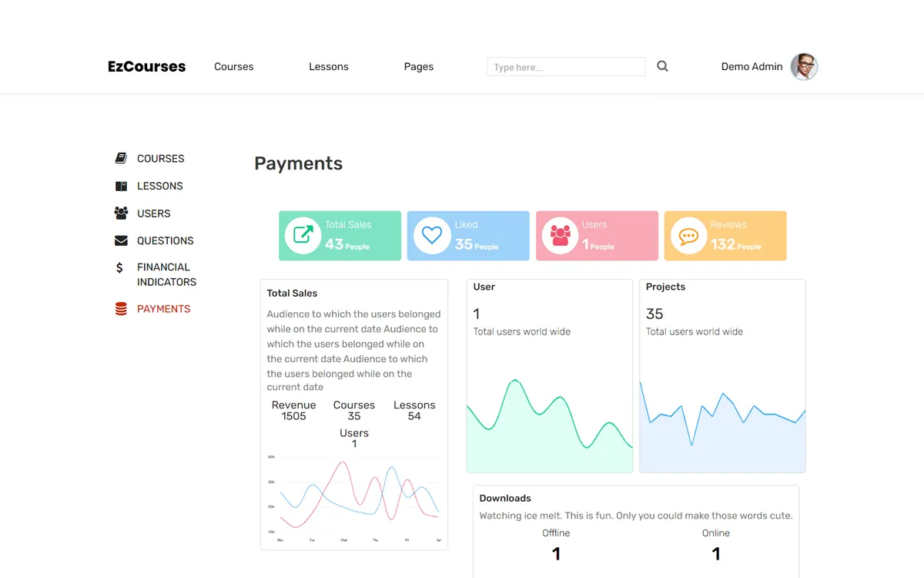Click the Questions envelope icon
Viewport: 924px width, 578px height.
(121, 240)
